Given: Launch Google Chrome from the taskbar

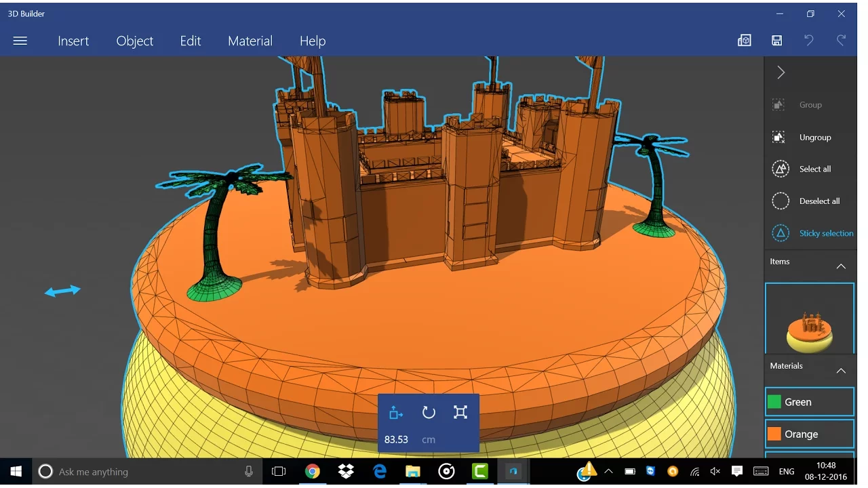Looking at the screenshot, I should [x=312, y=472].
